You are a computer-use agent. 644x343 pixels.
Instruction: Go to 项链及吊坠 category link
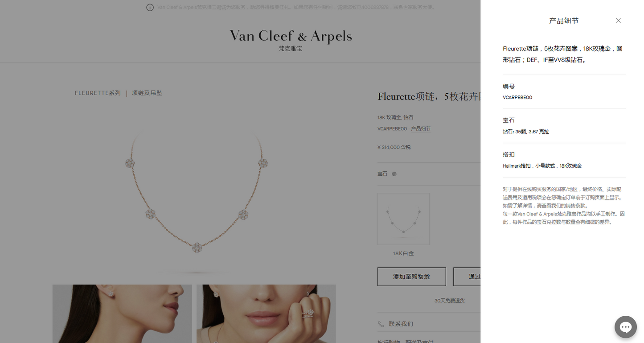147,93
